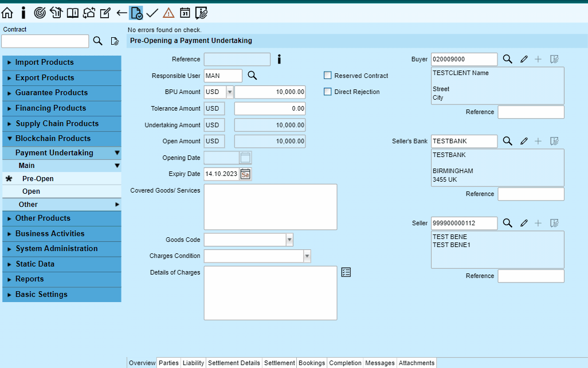Open the Goods Code dropdown
Viewport: 588px width, 368px height.
(x=290, y=239)
